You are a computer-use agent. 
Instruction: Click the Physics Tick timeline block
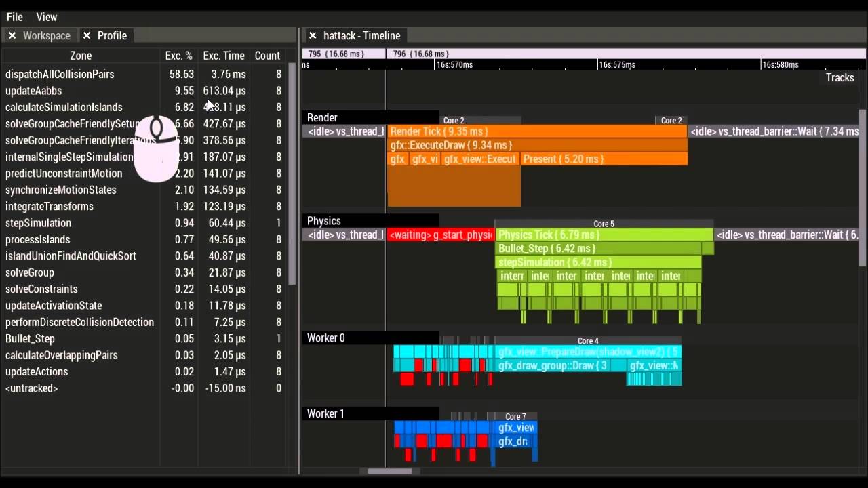(x=604, y=235)
